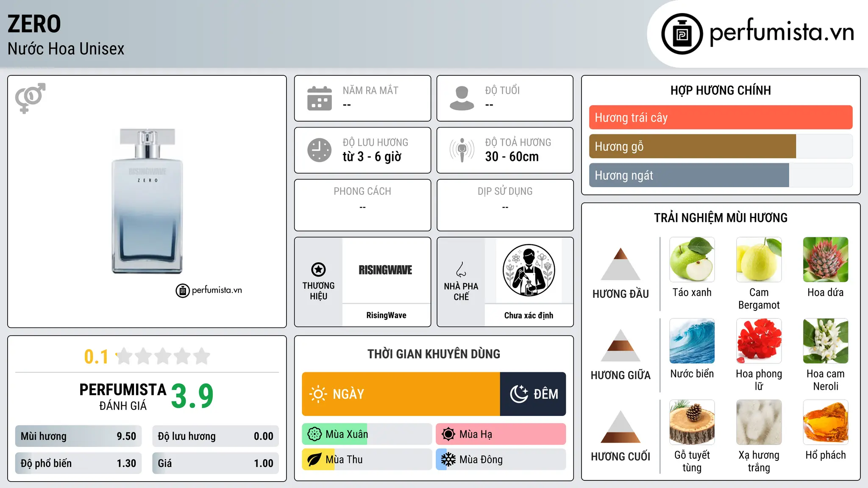This screenshot has width=868, height=488.
Task: Click the sun icon beside Mùa Hạ
Action: coord(448,434)
